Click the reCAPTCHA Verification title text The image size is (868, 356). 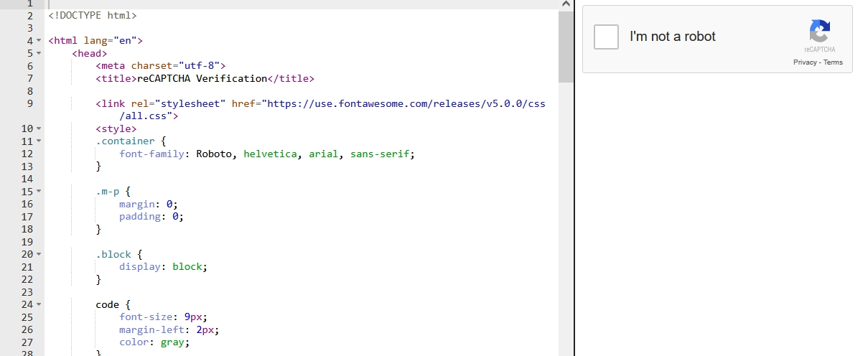(x=202, y=78)
